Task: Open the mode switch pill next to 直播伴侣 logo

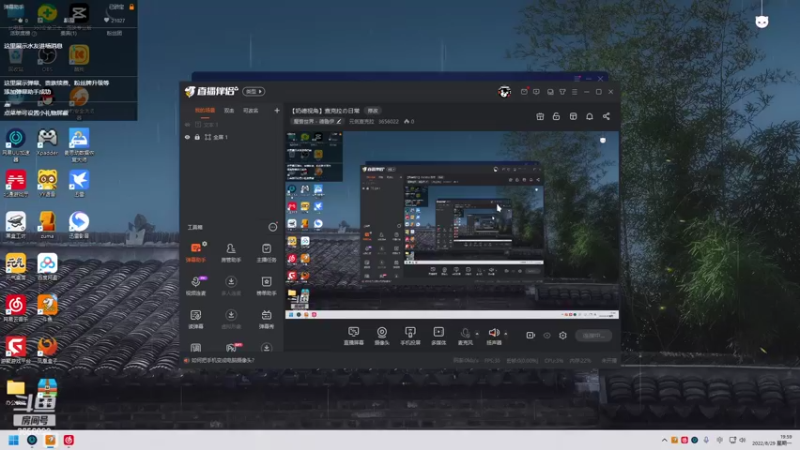Action: 254,91
